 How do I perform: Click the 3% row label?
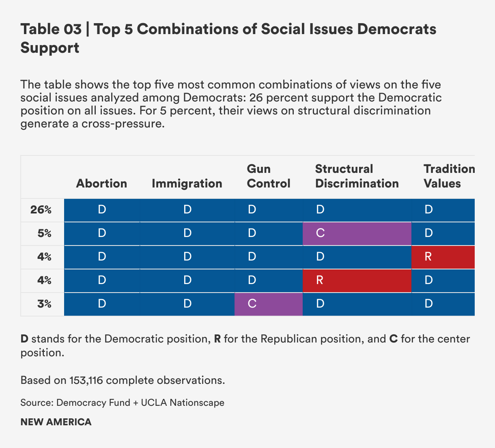pyautogui.click(x=45, y=304)
